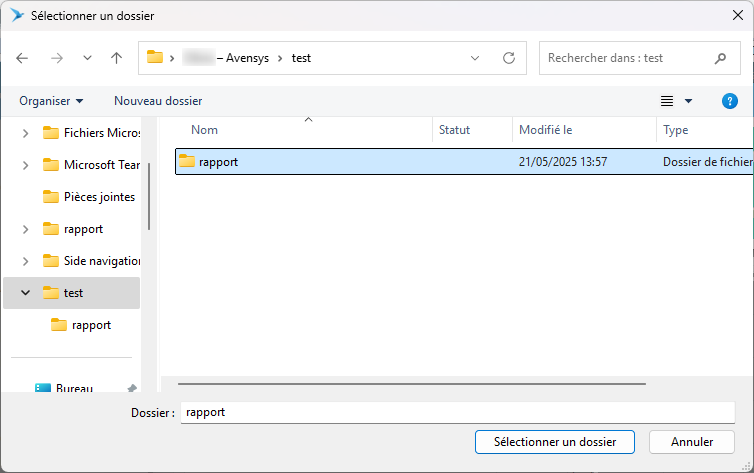Viewport: 754px width, 473px height.
Task: Click the Dossier name input field
Action: 457,412
